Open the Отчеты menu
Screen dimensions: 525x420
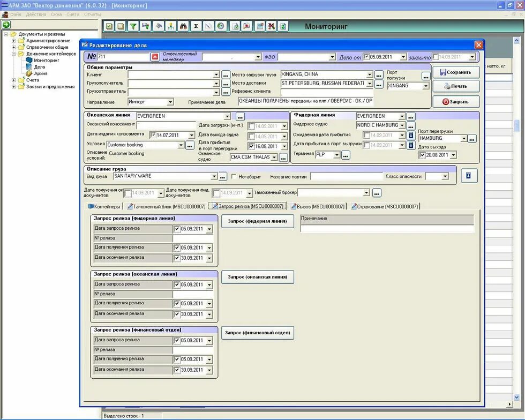click(x=92, y=14)
